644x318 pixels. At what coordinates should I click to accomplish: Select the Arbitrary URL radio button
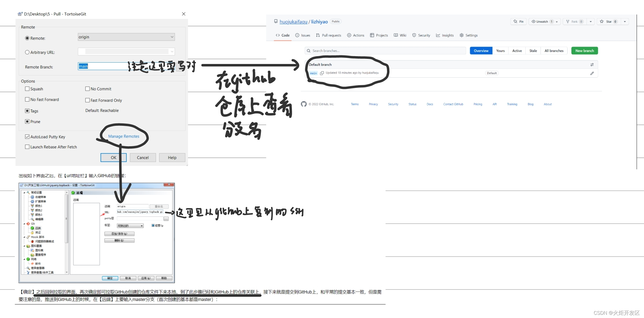click(x=27, y=52)
